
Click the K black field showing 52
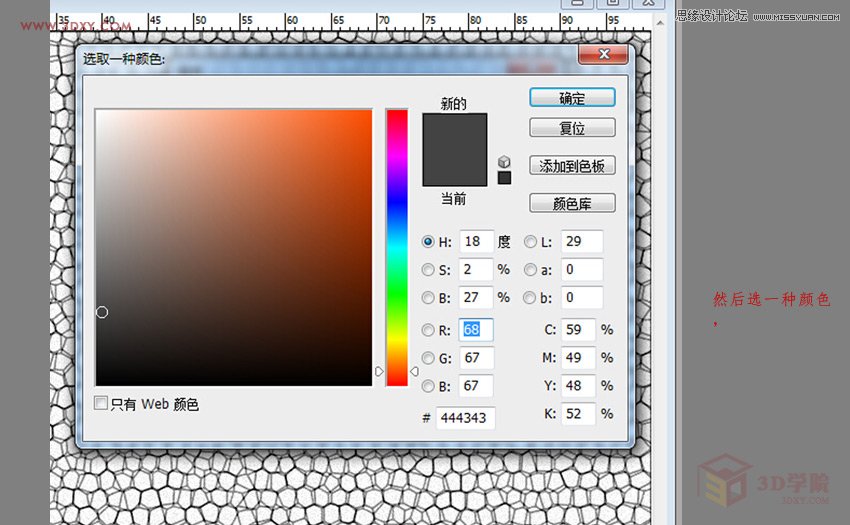click(x=578, y=414)
